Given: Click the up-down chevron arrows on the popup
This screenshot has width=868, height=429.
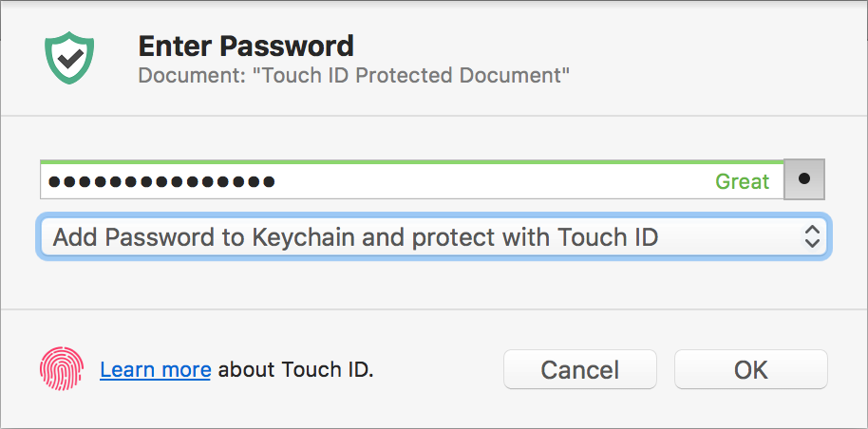Looking at the screenshot, I should 812,236.
